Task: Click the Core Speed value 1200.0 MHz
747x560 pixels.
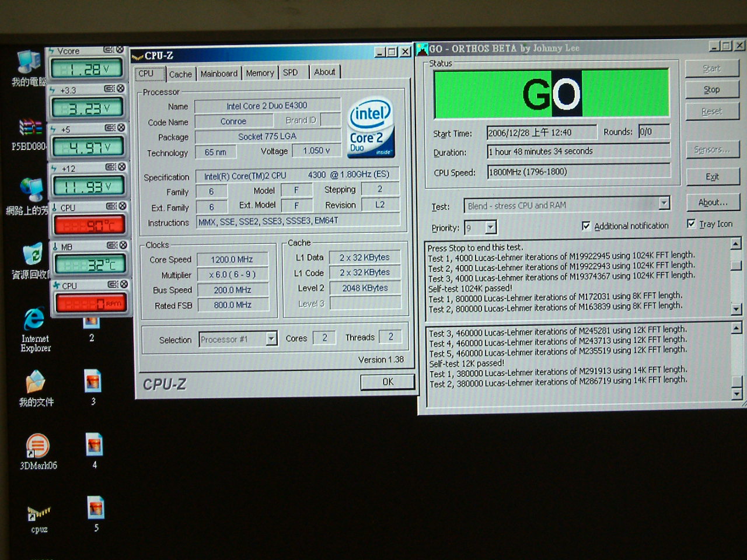Action: coord(232,259)
